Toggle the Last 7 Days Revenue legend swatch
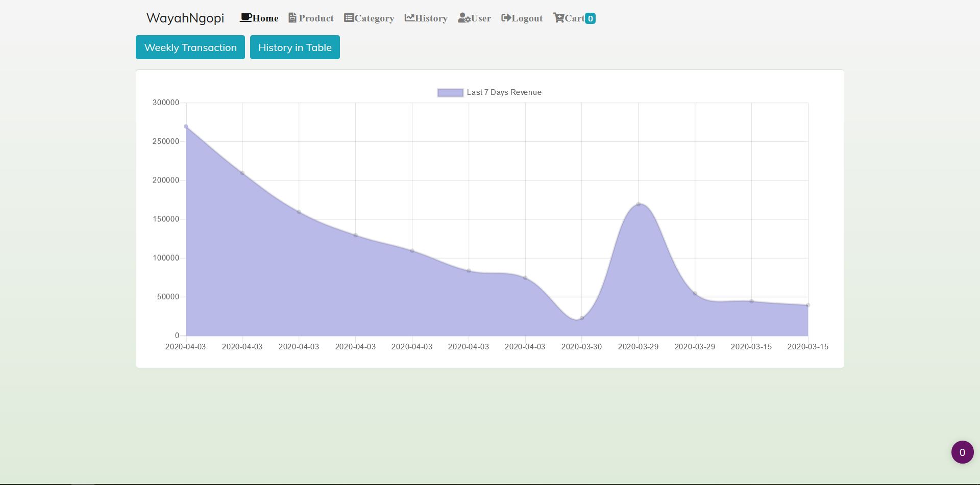 (x=450, y=92)
